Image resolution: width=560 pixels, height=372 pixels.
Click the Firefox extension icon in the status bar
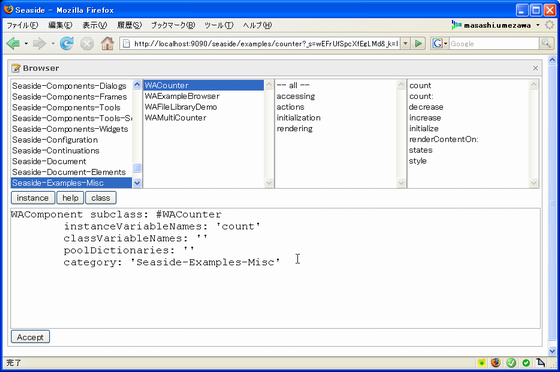point(496,363)
